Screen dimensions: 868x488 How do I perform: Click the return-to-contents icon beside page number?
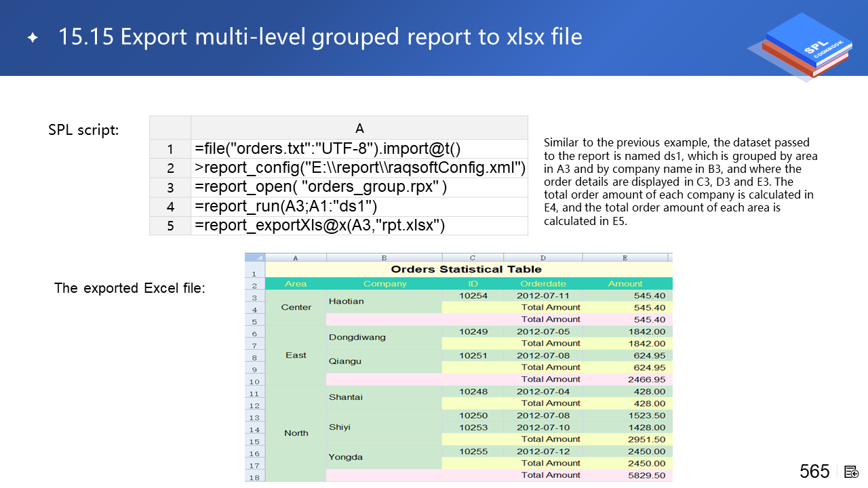[852, 472]
